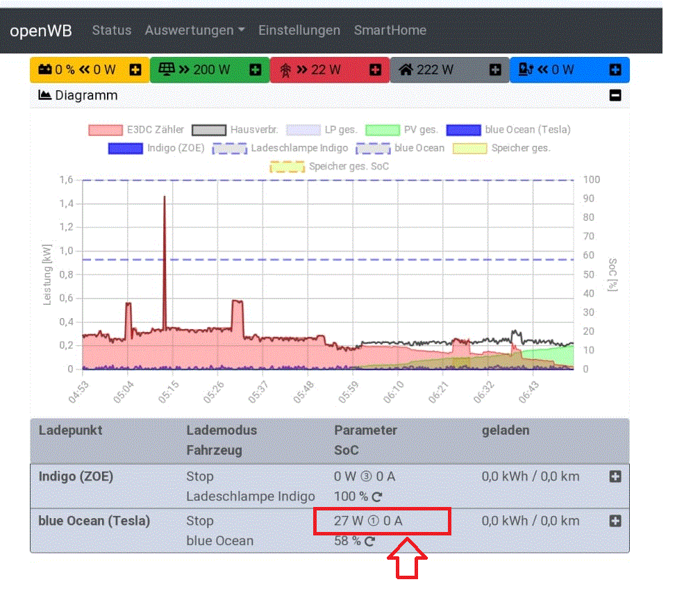
Task: Click the solar panel icon in green tile
Action: (x=167, y=69)
